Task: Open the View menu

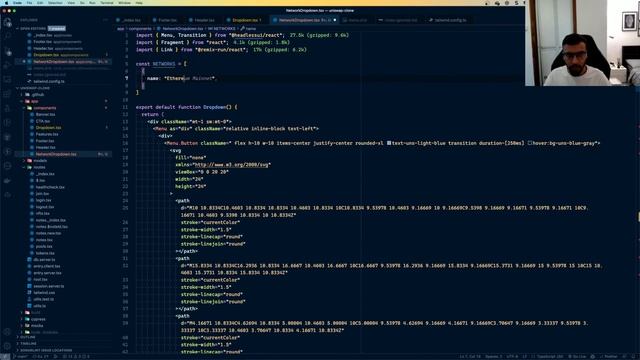Action: [71, 2]
